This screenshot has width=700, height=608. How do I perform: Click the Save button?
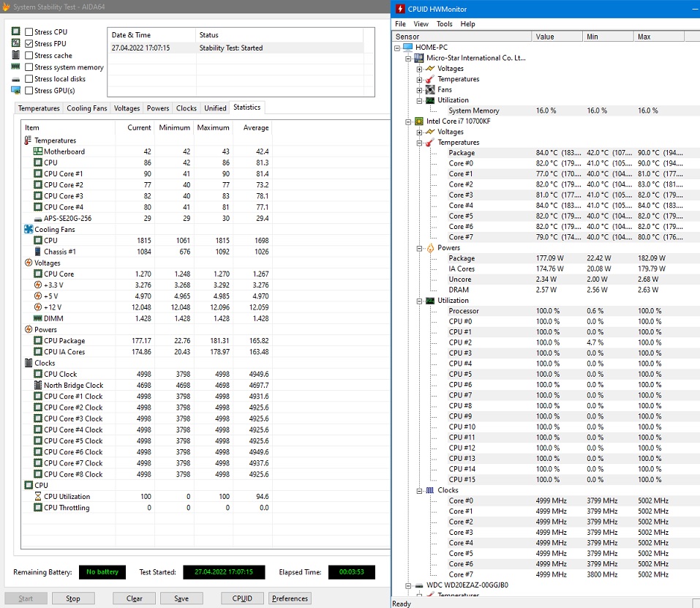pyautogui.click(x=181, y=598)
